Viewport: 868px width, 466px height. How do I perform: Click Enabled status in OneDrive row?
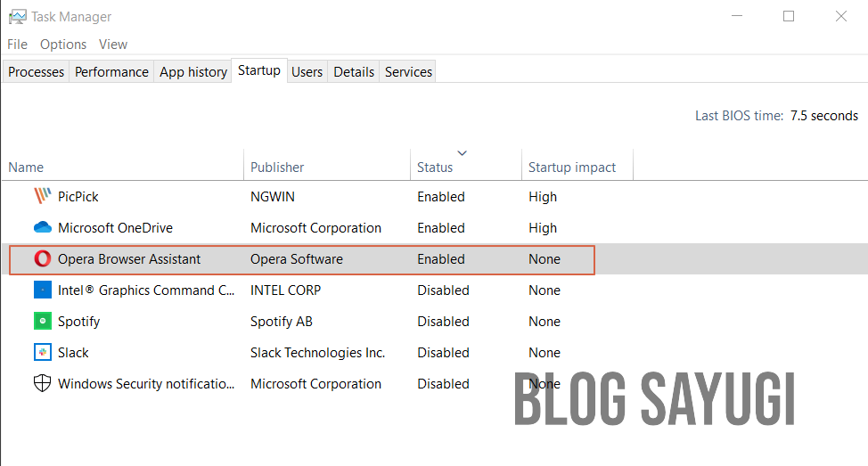tap(441, 227)
